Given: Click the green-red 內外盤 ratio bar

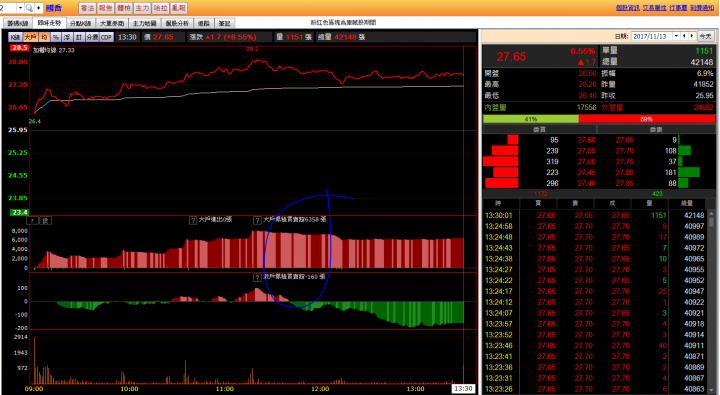Looking at the screenshot, I should (x=599, y=119).
